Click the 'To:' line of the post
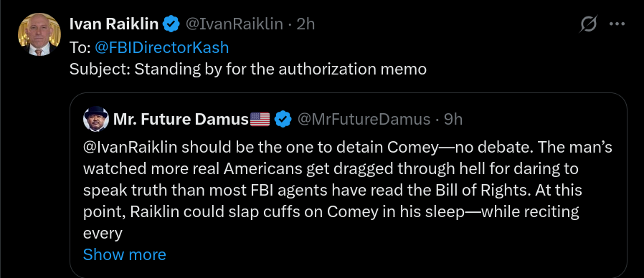This screenshot has width=644, height=278. [x=149, y=47]
